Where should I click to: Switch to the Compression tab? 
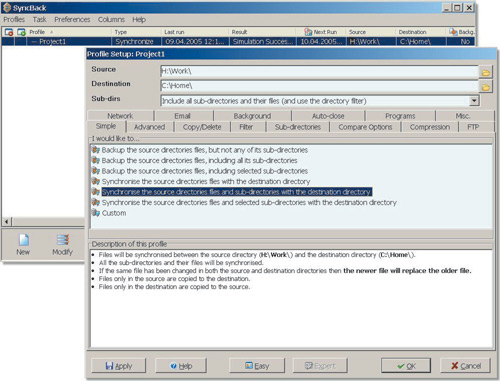pyautogui.click(x=430, y=127)
